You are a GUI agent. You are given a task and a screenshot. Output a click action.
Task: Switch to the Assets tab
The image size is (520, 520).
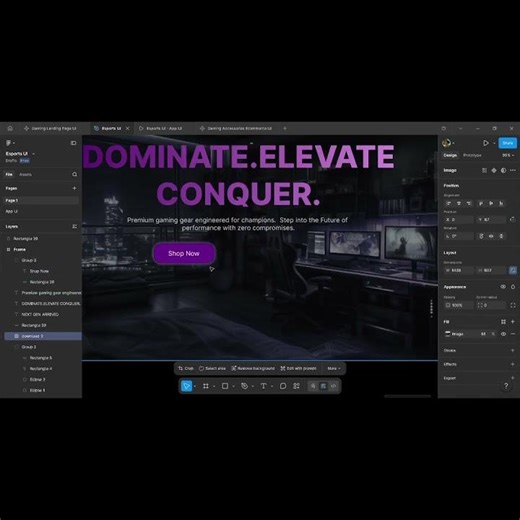[25, 174]
